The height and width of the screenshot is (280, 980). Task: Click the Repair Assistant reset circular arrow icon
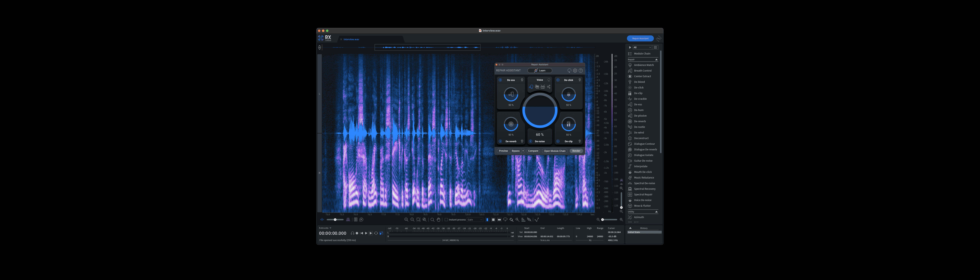point(569,70)
